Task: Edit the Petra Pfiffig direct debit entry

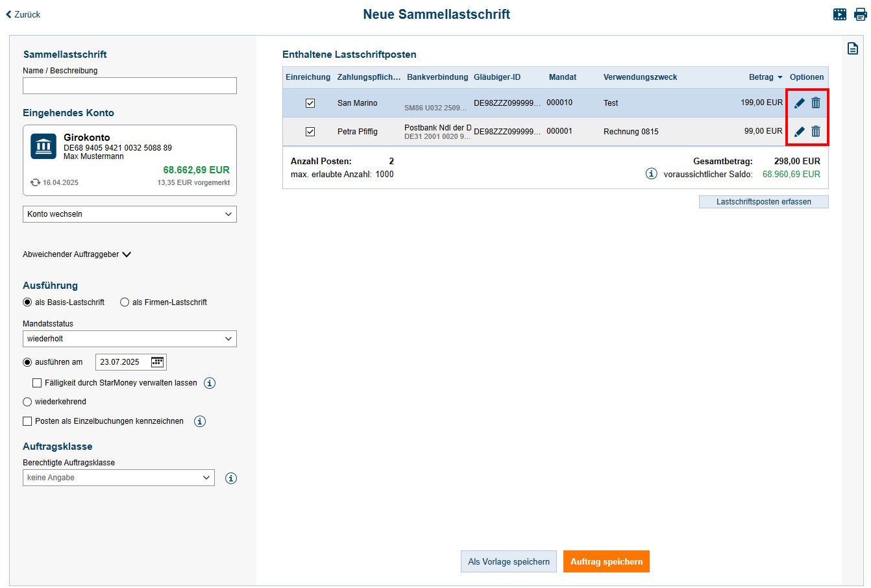Action: click(800, 132)
